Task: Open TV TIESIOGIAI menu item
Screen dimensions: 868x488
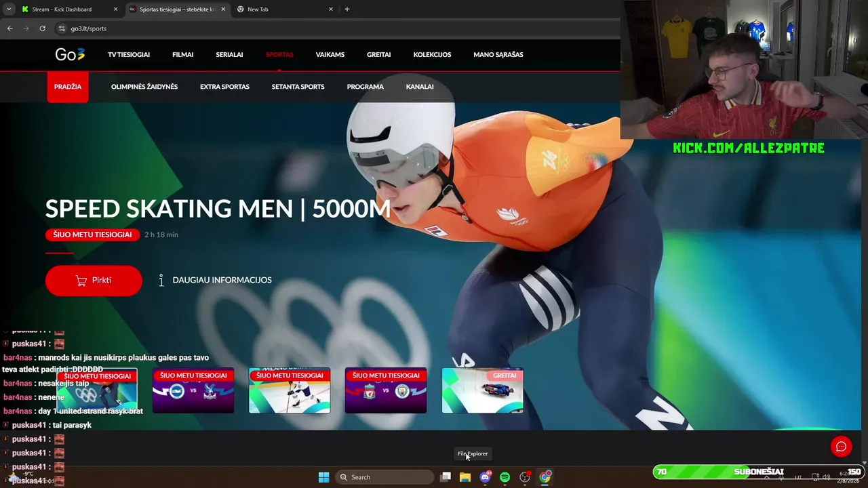Action: click(x=129, y=55)
